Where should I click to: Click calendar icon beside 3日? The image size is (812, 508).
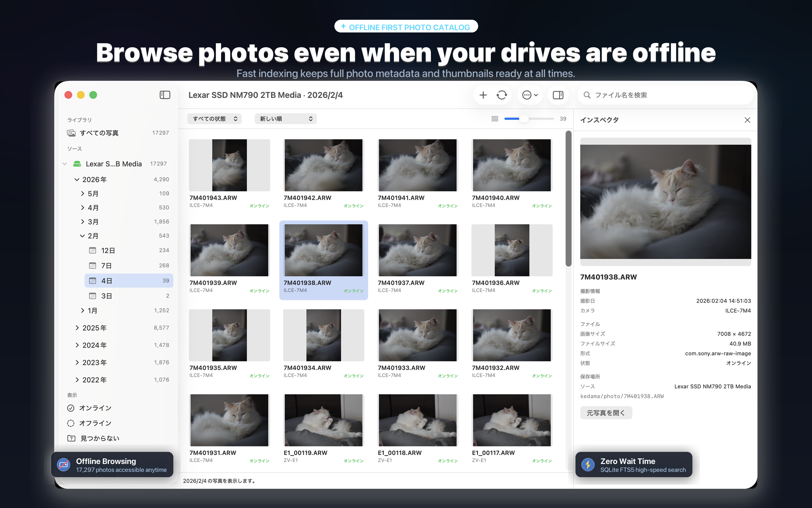[92, 296]
